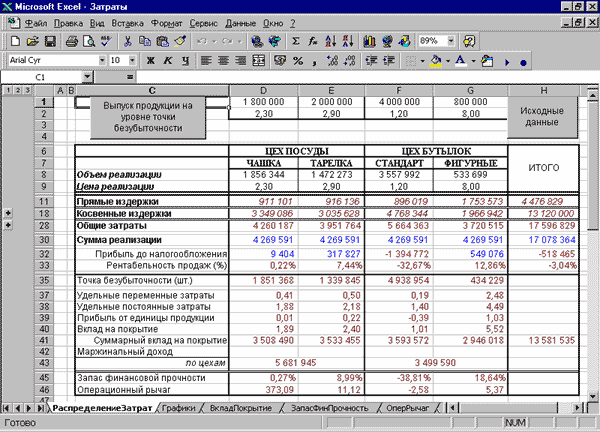
Task: Apply Fill Color paint bucket
Action: coord(436,60)
